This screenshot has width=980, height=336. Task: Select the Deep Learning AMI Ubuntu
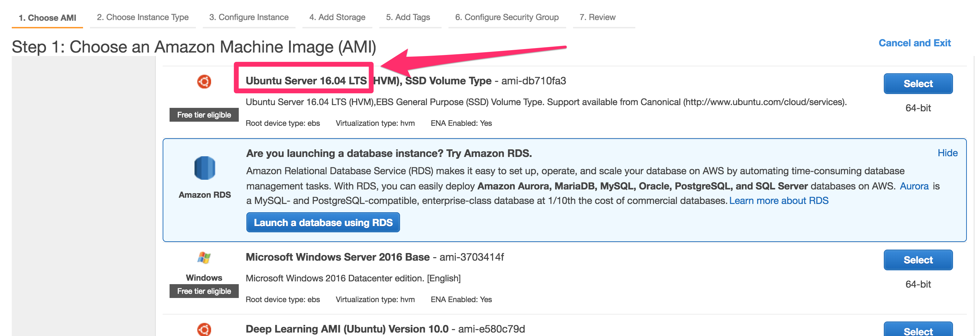tap(918, 330)
